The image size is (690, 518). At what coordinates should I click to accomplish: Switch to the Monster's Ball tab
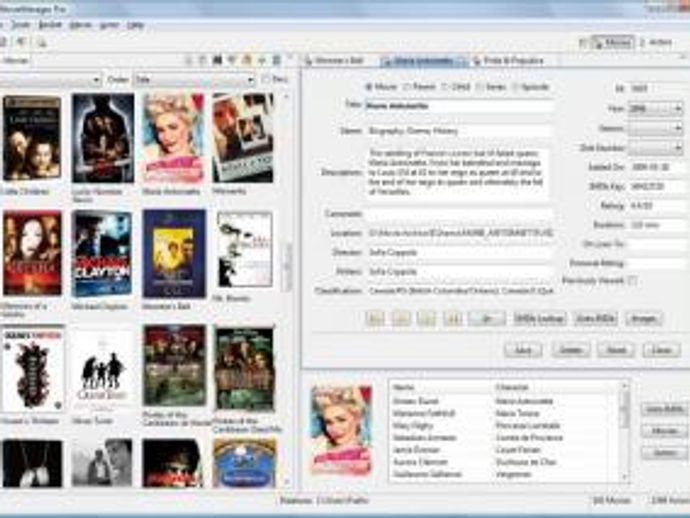pos(339,61)
